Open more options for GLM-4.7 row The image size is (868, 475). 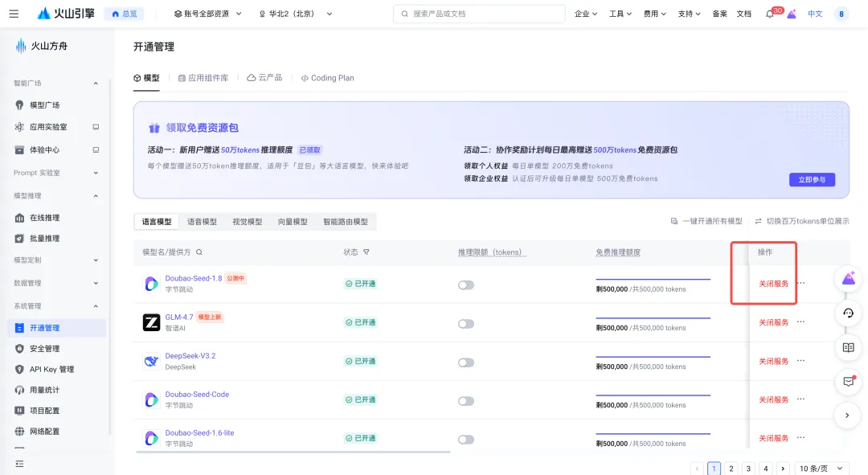click(801, 321)
